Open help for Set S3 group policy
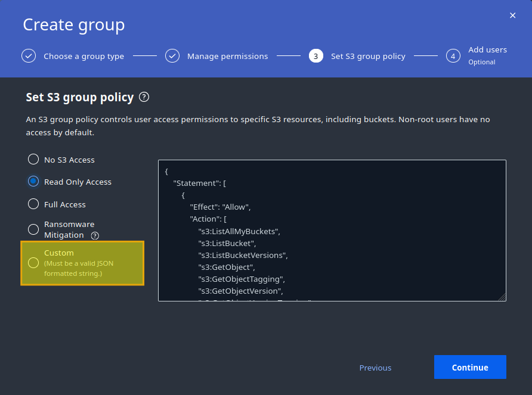The height and width of the screenshot is (395, 532). click(144, 97)
